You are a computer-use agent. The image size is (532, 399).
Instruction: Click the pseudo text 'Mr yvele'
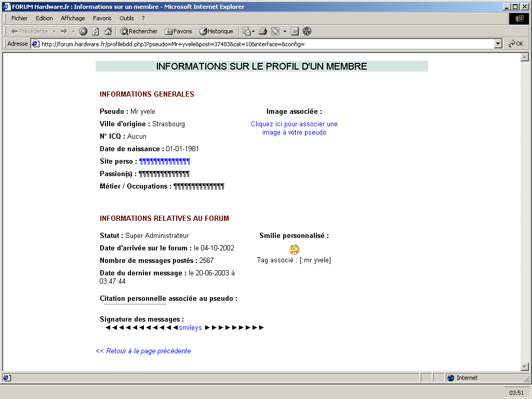(143, 112)
